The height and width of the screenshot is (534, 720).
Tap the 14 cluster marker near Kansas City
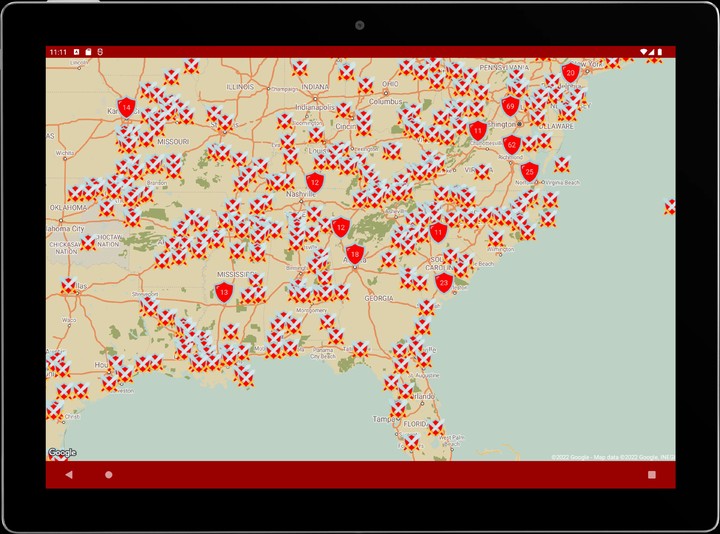[126, 106]
